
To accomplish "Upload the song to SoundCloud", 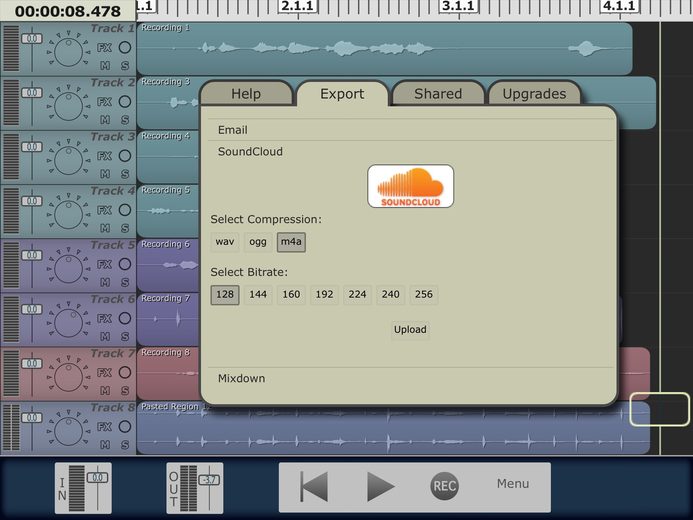I will click(x=410, y=330).
